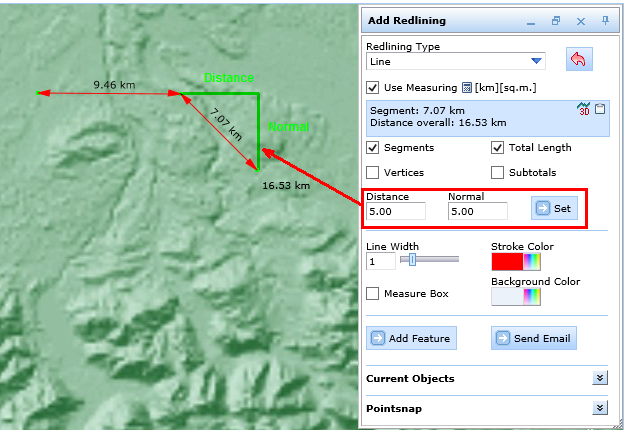Click the 3D profile icon

pyautogui.click(x=584, y=109)
